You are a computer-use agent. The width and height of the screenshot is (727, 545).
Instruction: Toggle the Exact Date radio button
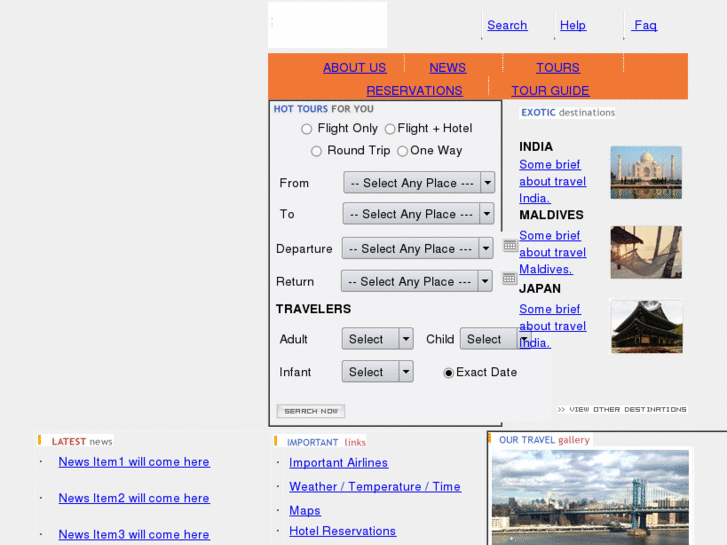point(448,373)
